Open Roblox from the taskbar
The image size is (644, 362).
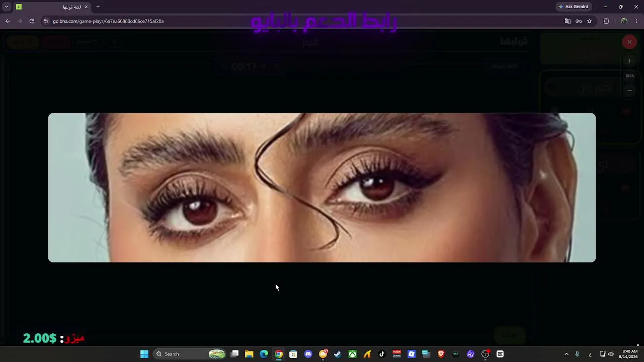412,354
